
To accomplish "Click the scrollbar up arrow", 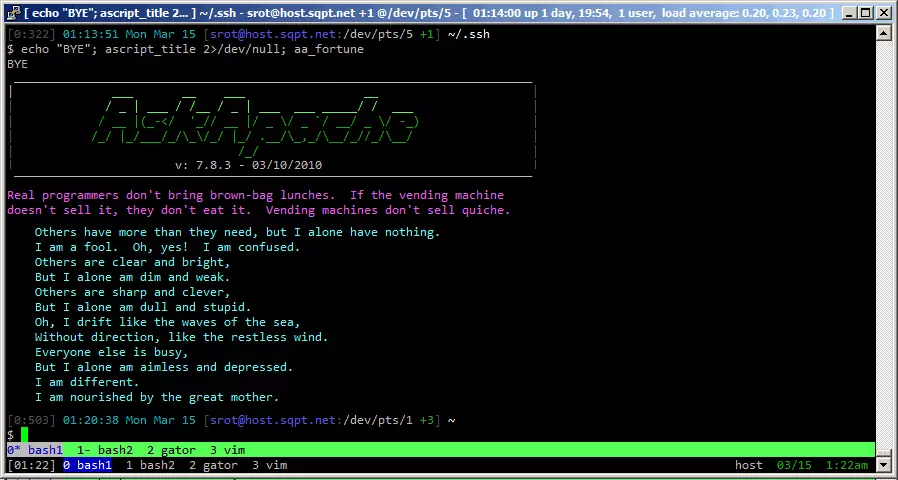I will coord(884,33).
